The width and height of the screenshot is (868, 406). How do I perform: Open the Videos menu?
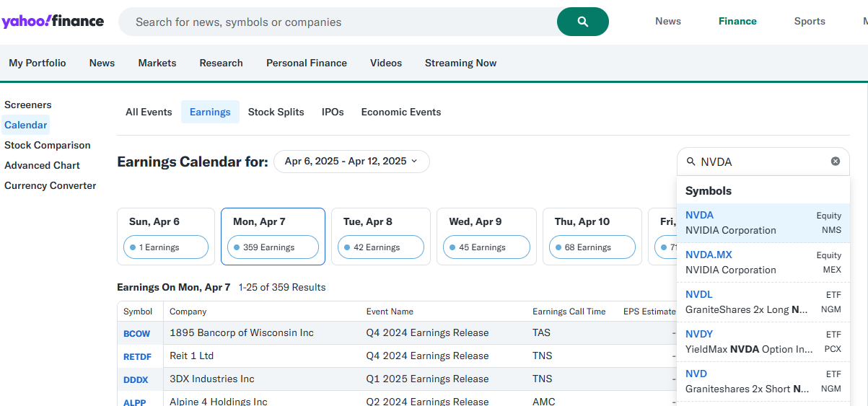click(x=386, y=63)
